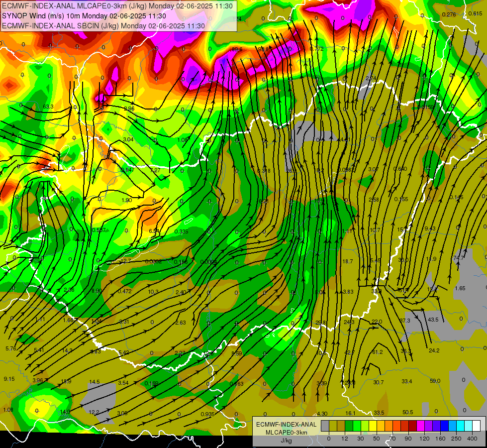Select the cyan swatch in the legend

[460, 426]
